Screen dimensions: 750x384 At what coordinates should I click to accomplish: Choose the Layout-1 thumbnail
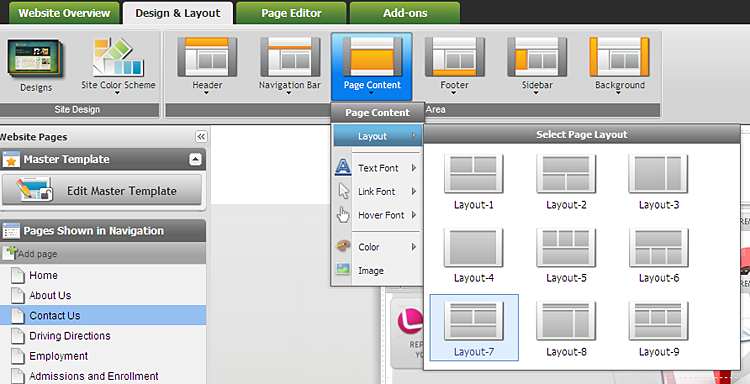click(474, 174)
